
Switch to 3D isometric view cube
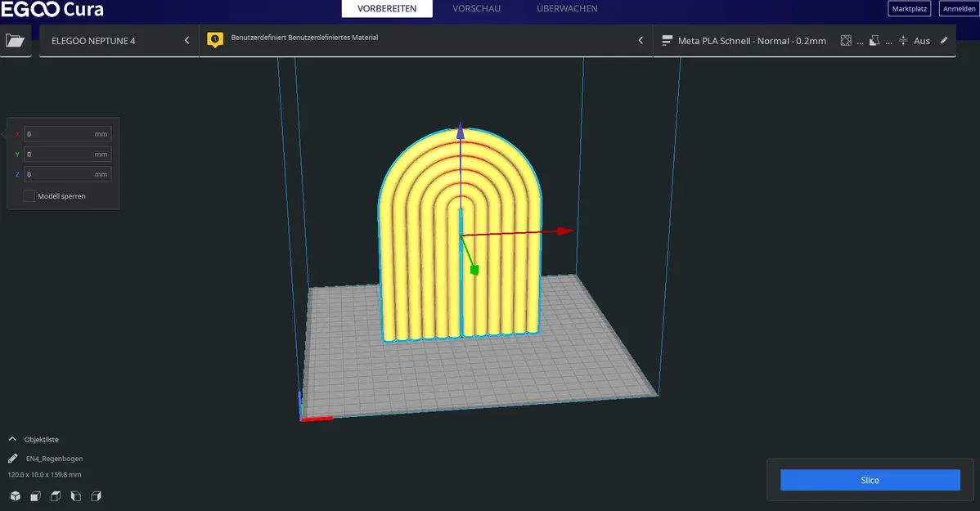pyautogui.click(x=15, y=496)
